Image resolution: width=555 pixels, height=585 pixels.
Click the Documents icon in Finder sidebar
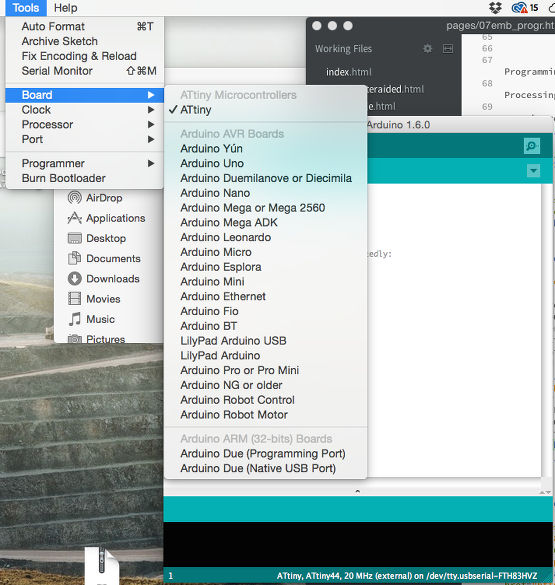[x=75, y=258]
